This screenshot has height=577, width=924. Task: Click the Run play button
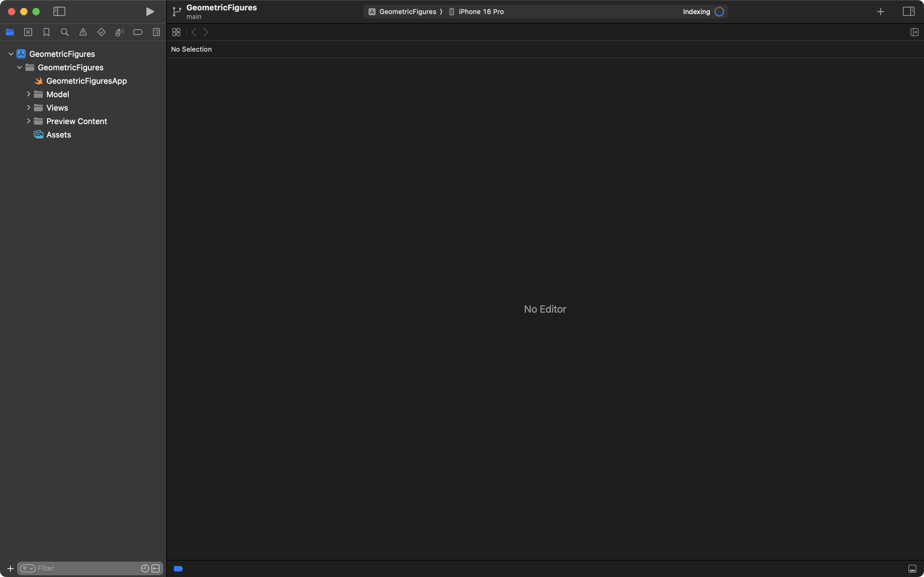tap(150, 11)
